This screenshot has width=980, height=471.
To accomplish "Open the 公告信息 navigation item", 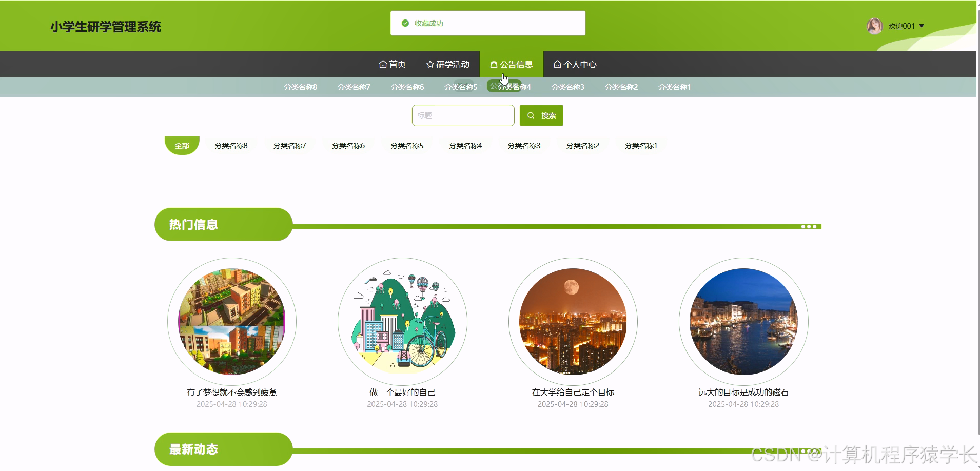I will coord(512,64).
